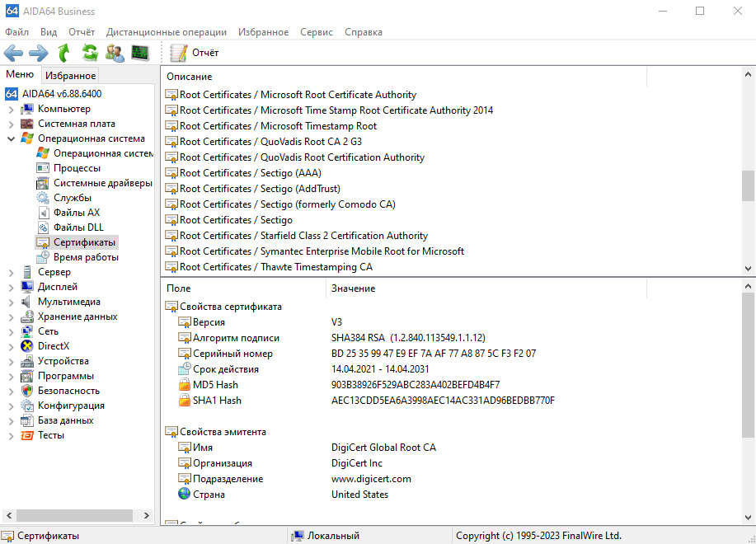Image resolution: width=756 pixels, height=544 pixels.
Task: Expand the База данных node
Action: tap(11, 421)
